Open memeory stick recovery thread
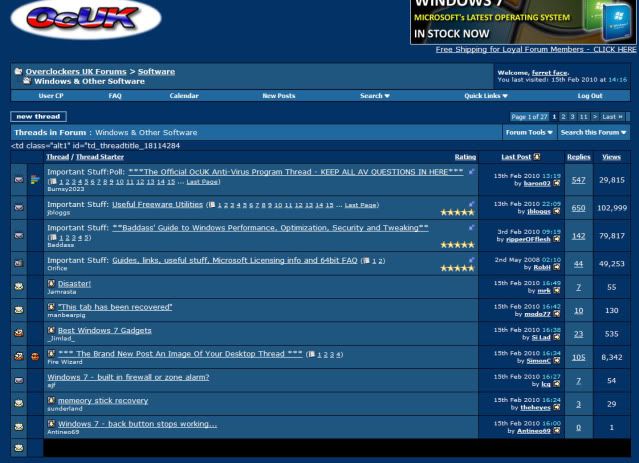Screen dimensions: 639x463 pyautogui.click(x=103, y=401)
